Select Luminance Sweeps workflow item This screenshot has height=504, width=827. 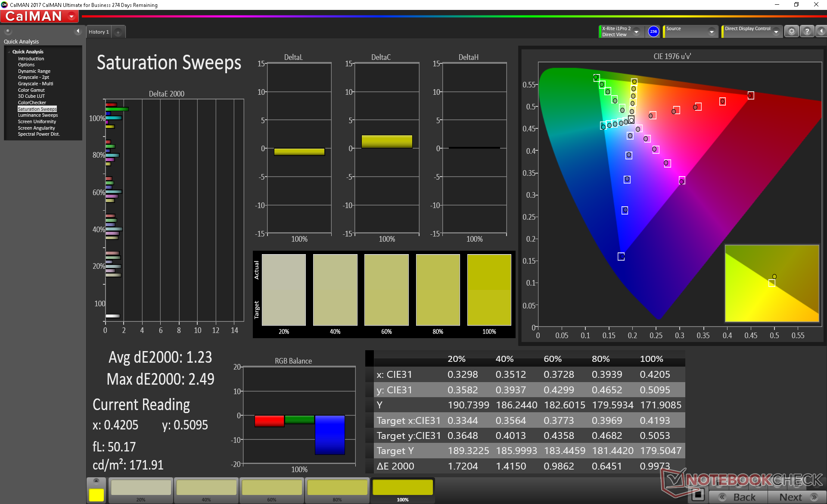tap(37, 115)
